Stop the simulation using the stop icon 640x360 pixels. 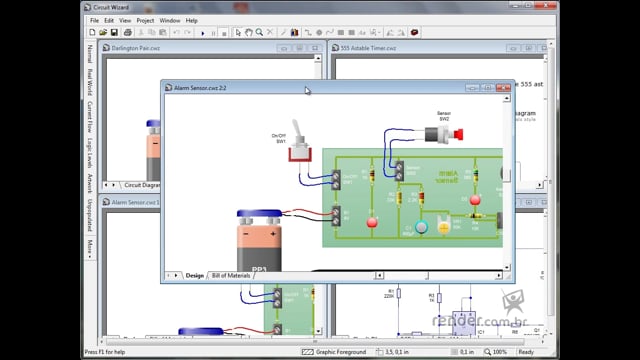click(224, 33)
